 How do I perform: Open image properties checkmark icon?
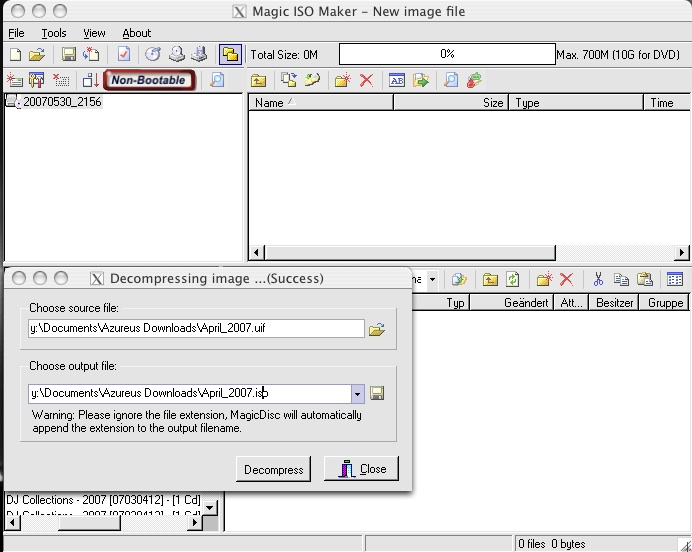[124, 54]
